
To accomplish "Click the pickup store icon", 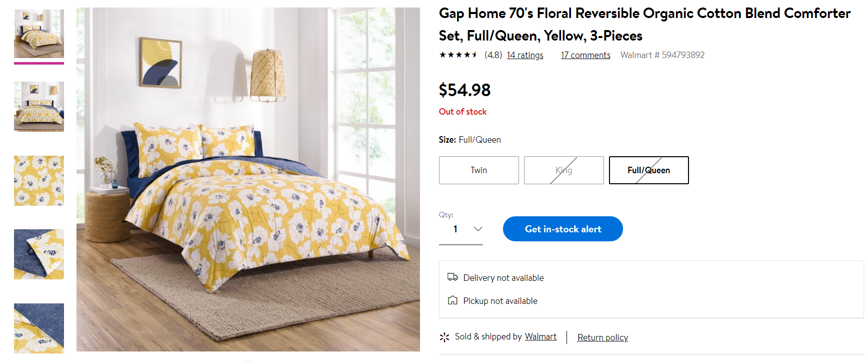I will coord(452,300).
